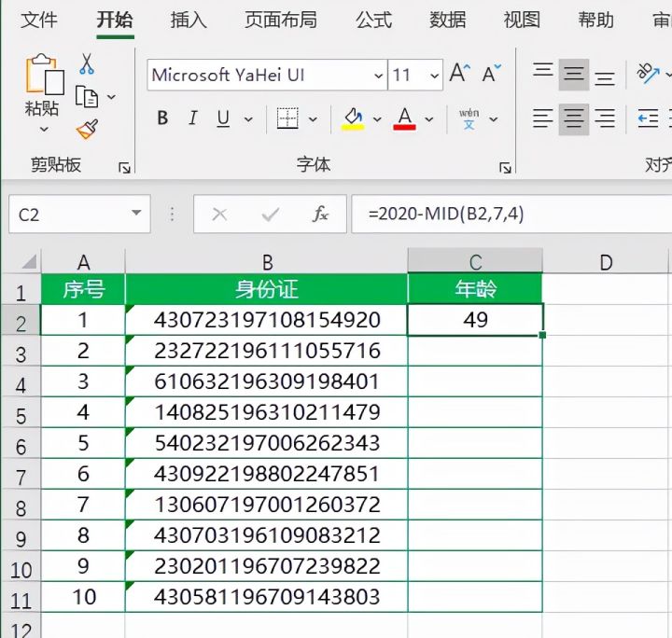Image resolution: width=672 pixels, height=638 pixels.
Task: Toggle bold formatting
Action: [x=162, y=118]
